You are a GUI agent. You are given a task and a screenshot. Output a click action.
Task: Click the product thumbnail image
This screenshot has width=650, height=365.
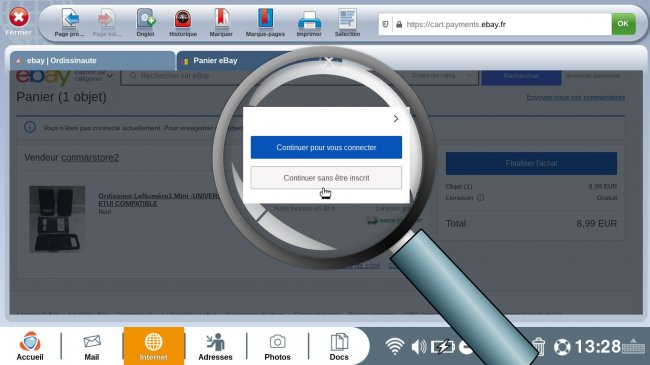click(57, 219)
